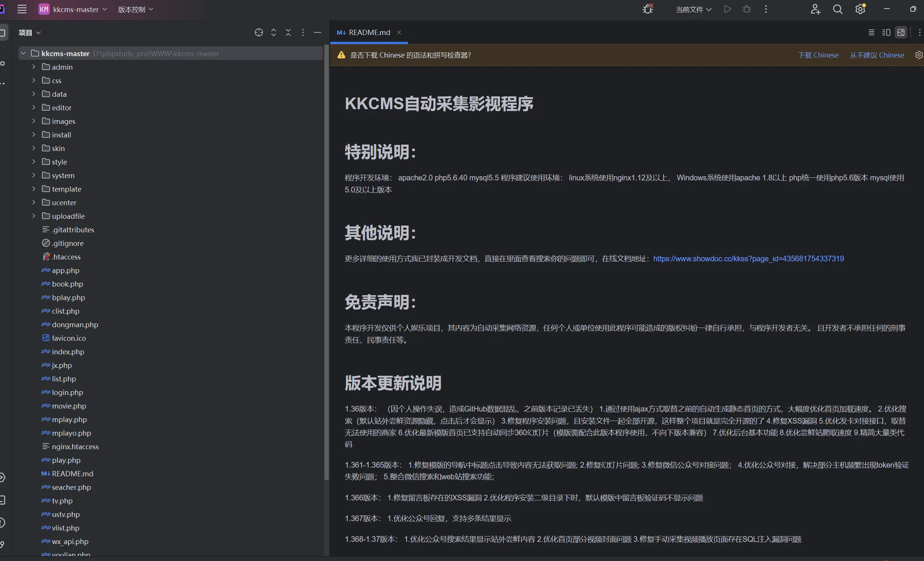This screenshot has width=924, height=561.
Task: Open index.php in the project tree
Action: [68, 352]
